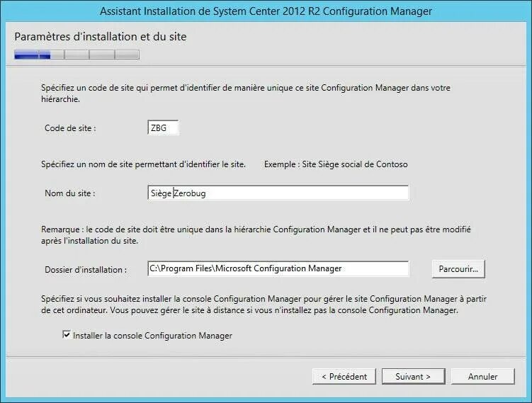Proceed with the Suivant button

click(413, 377)
